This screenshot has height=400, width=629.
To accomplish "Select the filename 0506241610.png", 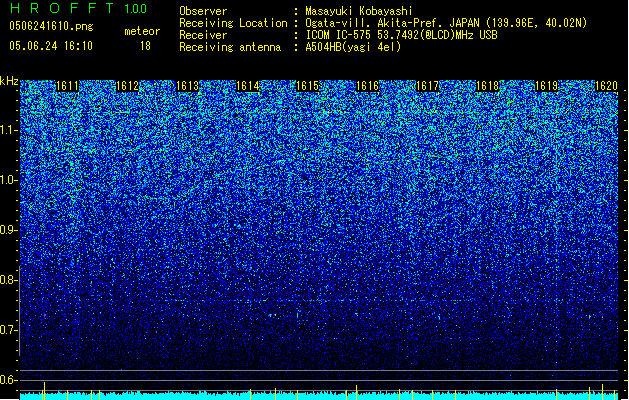I will coord(51,26).
